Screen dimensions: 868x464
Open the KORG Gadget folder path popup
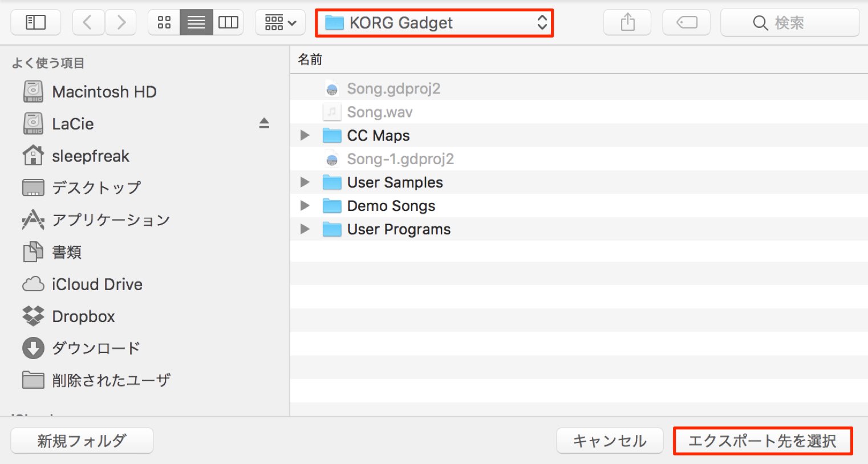(435, 23)
